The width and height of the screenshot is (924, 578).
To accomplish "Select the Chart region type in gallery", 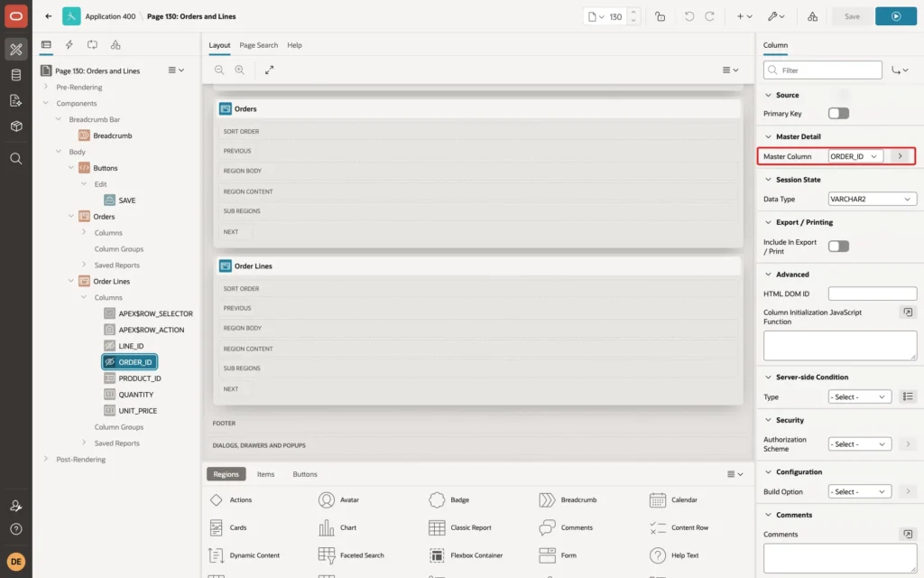I will tap(337, 527).
